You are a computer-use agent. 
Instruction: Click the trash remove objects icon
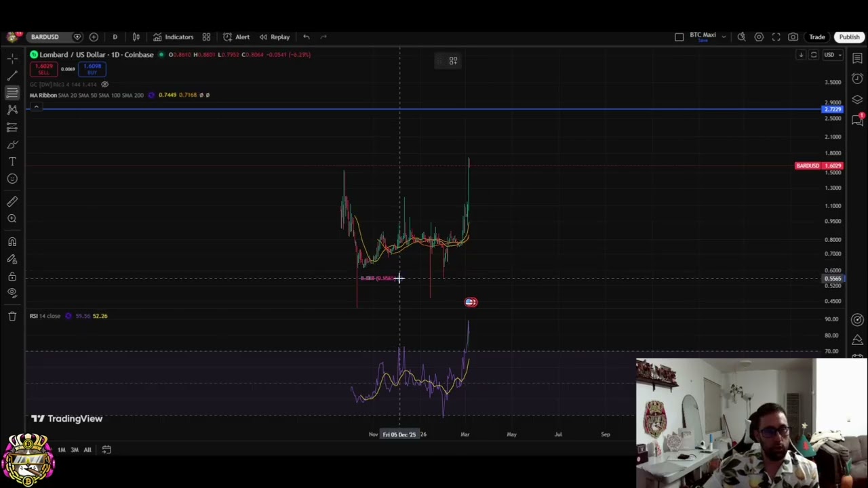coord(12,316)
